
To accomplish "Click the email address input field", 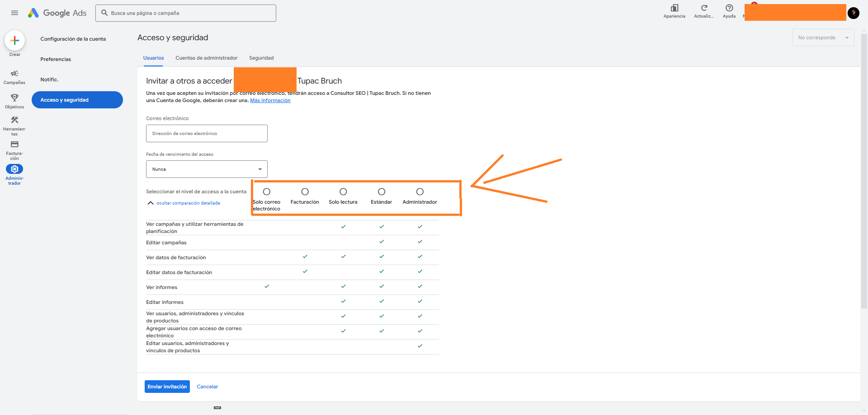I will 207,134.
